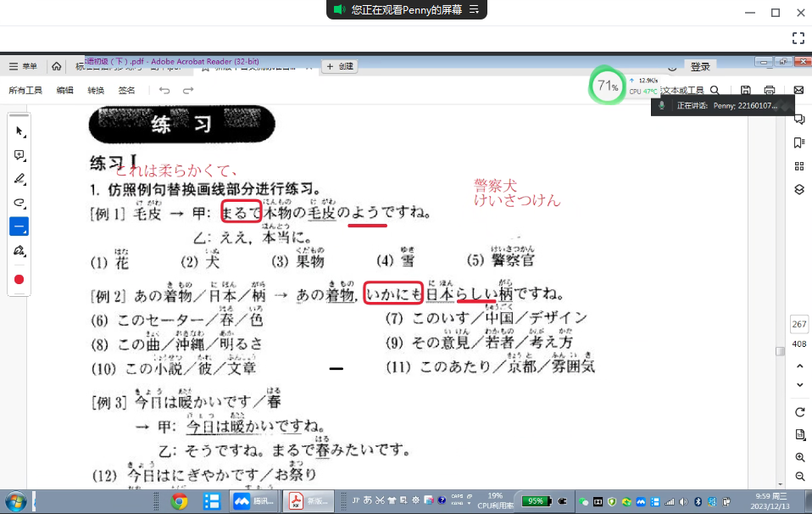
Task: Open the red color swatch picker
Action: click(x=19, y=279)
